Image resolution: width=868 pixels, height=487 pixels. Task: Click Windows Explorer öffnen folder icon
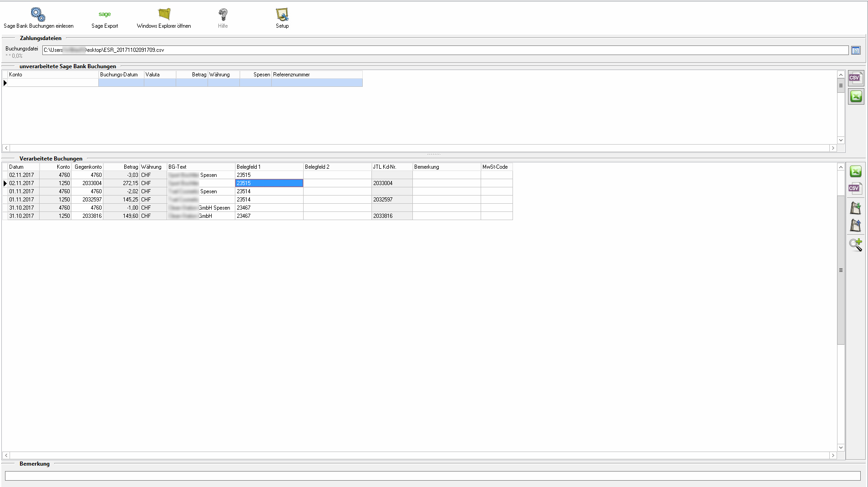164,14
